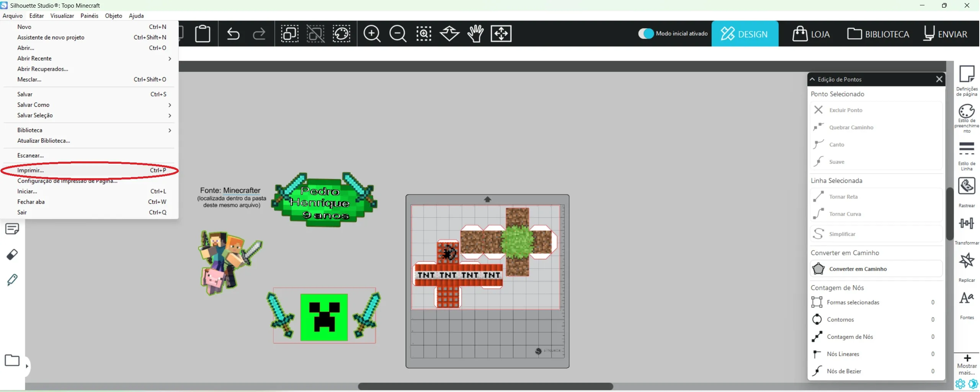The height and width of the screenshot is (392, 980).
Task: Select the Eraser tool in left sidebar
Action: click(12, 255)
